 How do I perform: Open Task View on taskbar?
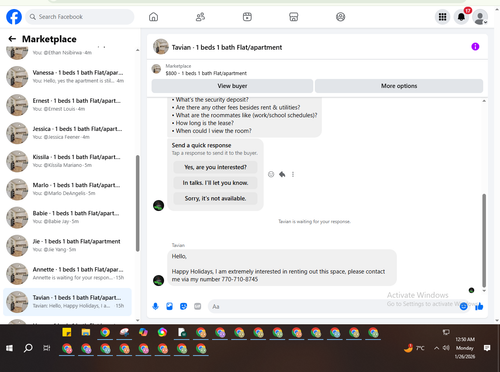pos(47,348)
